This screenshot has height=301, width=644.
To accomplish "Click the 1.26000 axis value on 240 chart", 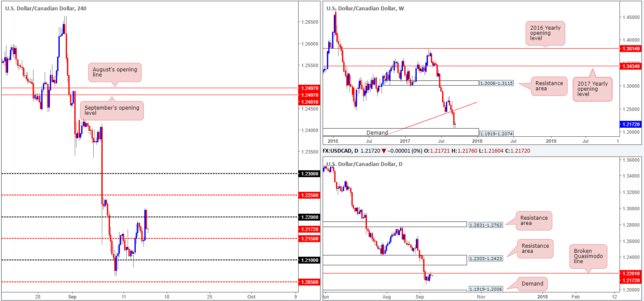I will (x=310, y=44).
